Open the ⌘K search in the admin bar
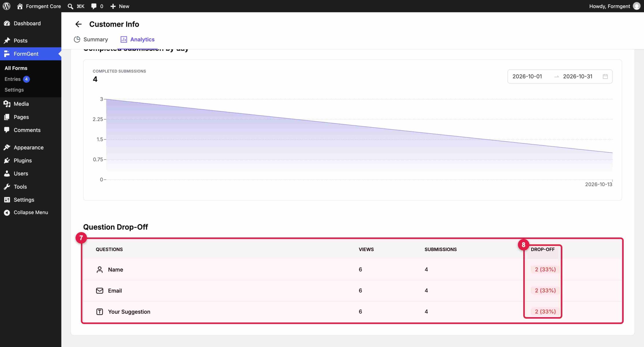 click(76, 6)
